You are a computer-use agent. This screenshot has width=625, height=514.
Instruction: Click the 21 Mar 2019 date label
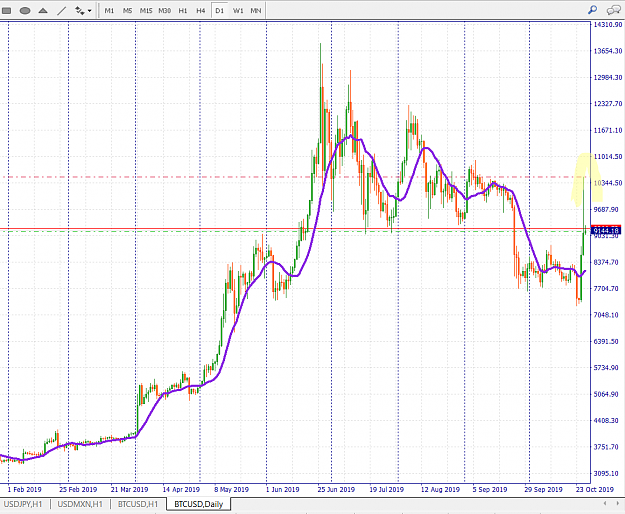[x=129, y=489]
